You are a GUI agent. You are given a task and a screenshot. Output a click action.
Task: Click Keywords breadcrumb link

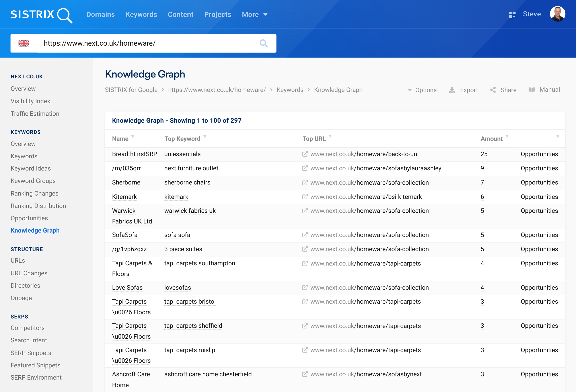(290, 90)
